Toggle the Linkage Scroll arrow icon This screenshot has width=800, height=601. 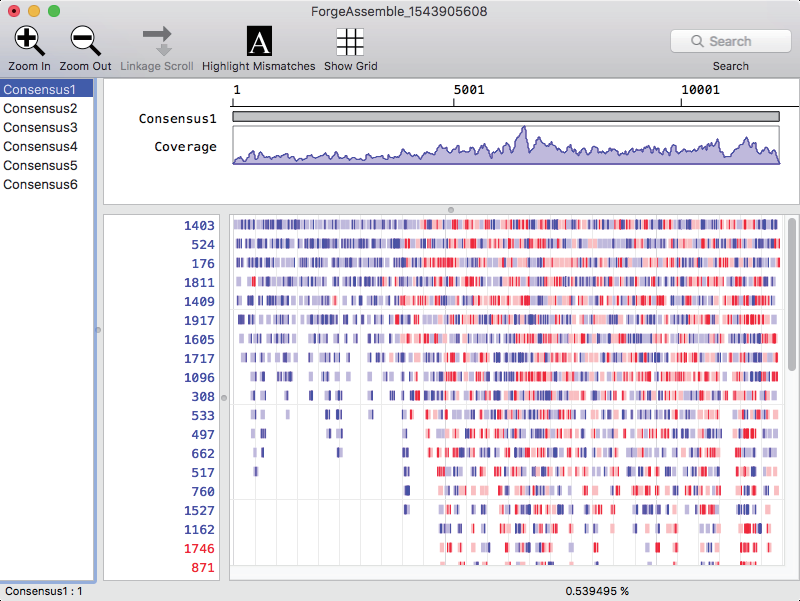(x=157, y=41)
